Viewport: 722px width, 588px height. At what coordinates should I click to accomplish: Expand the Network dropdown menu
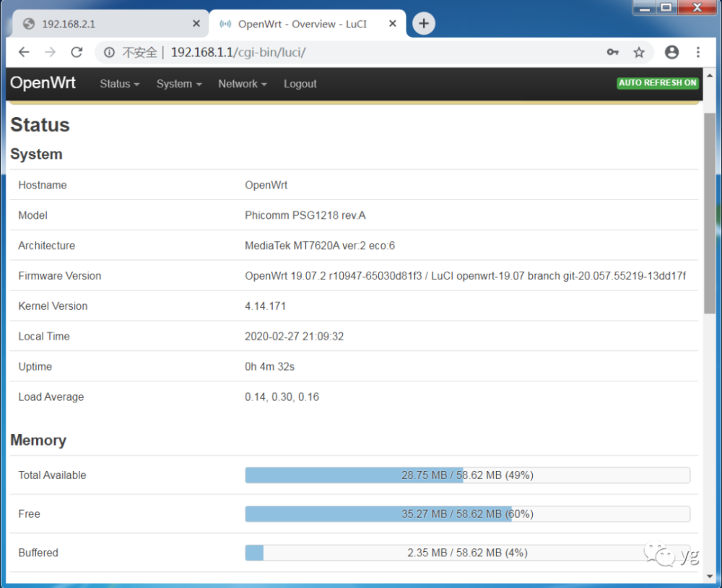[242, 84]
